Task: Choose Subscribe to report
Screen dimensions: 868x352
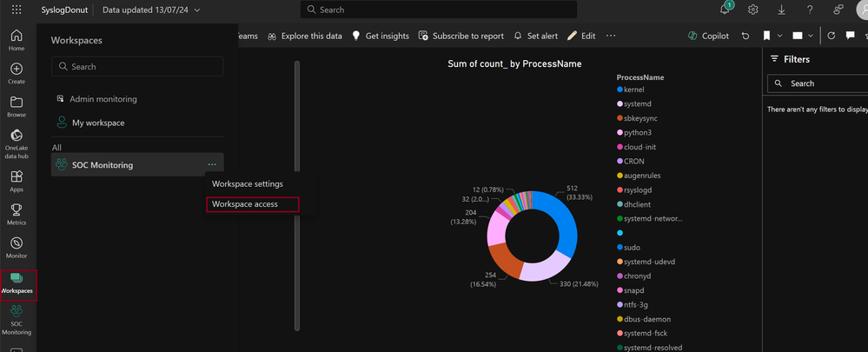Action: 461,36
